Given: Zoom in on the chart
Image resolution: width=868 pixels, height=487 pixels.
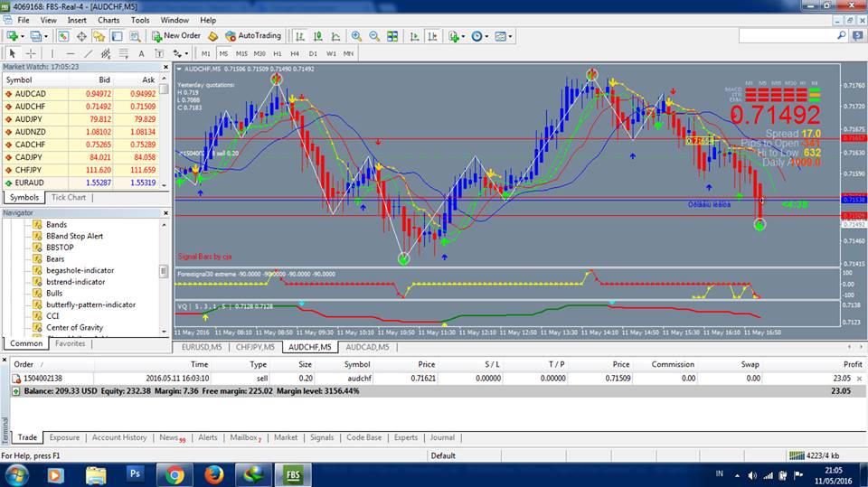Looking at the screenshot, I should tap(357, 36).
